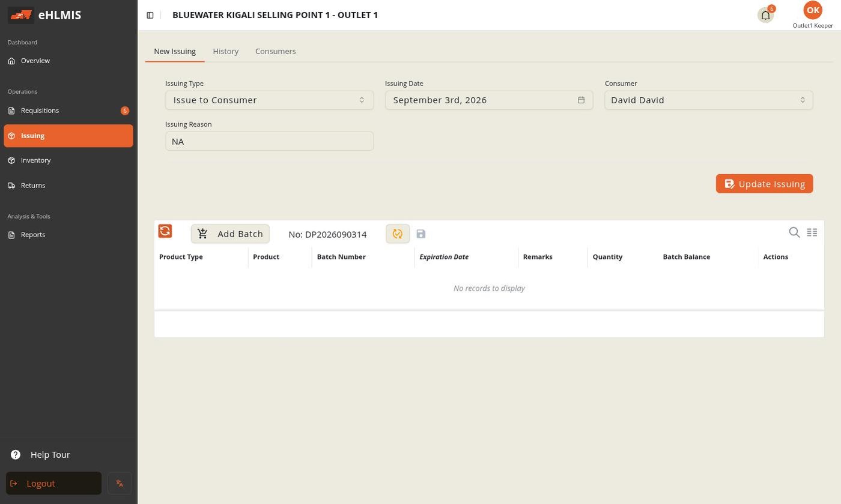
Task: Click the Quantity column header
Action: pyautogui.click(x=607, y=257)
